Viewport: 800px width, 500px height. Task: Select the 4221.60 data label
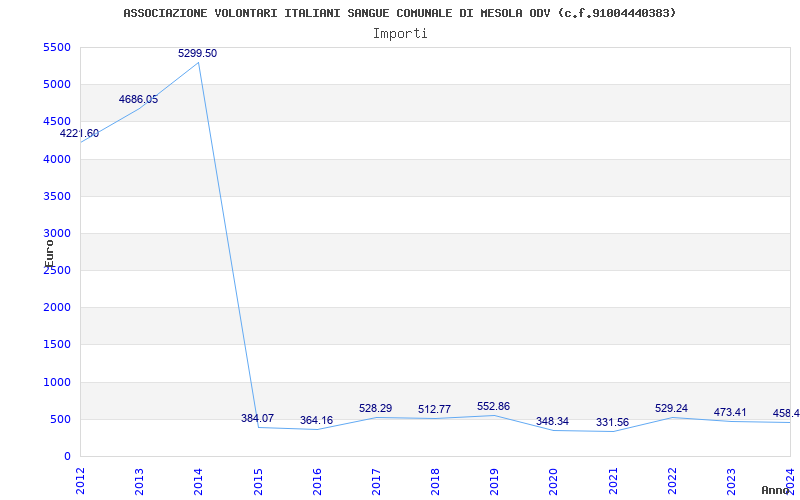79,134
